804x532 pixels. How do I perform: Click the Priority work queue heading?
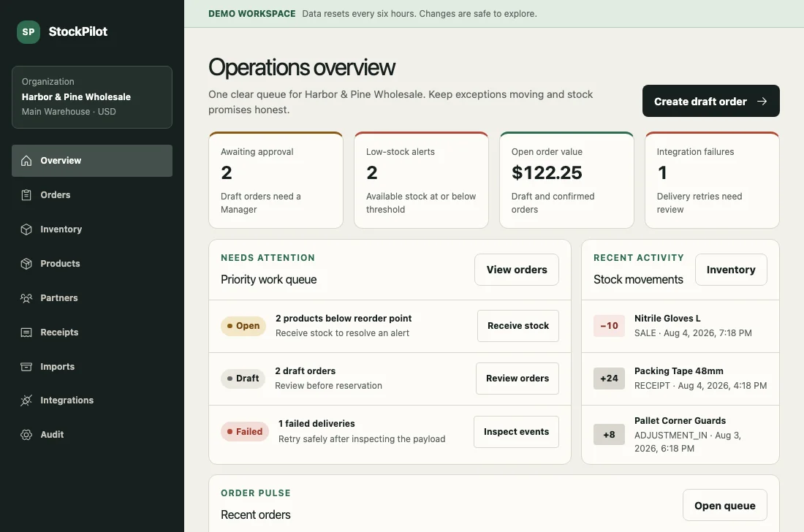269,280
